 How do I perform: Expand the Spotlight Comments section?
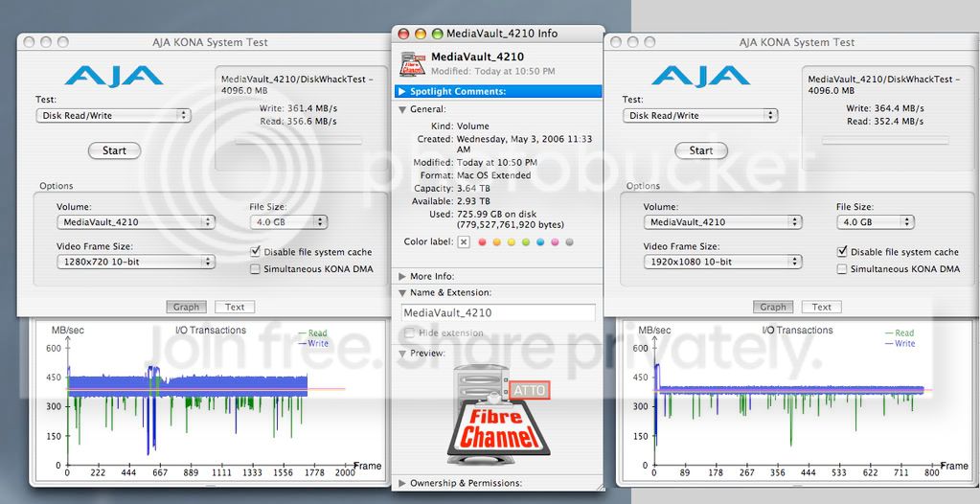point(402,91)
